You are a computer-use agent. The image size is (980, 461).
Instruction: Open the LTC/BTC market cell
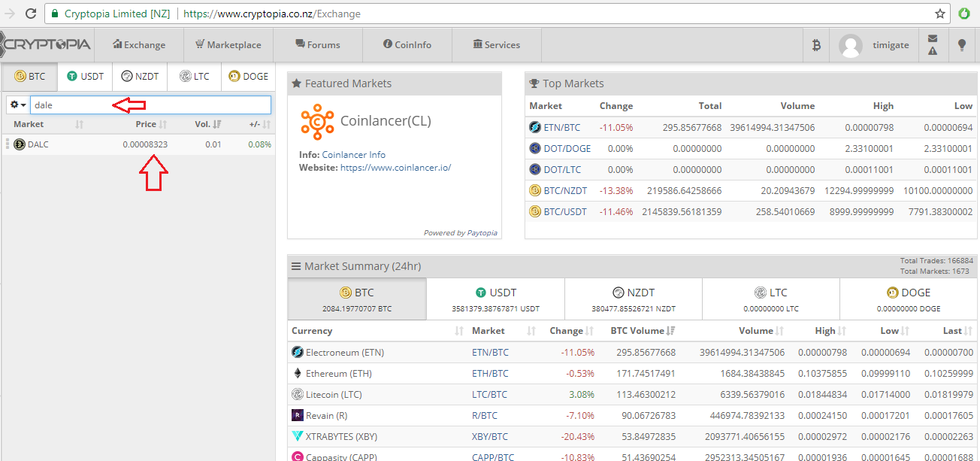point(490,395)
